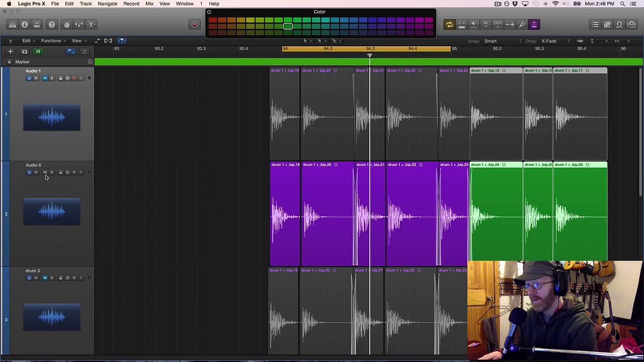Record-enable the drum 3 track

pyautogui.click(x=74, y=278)
